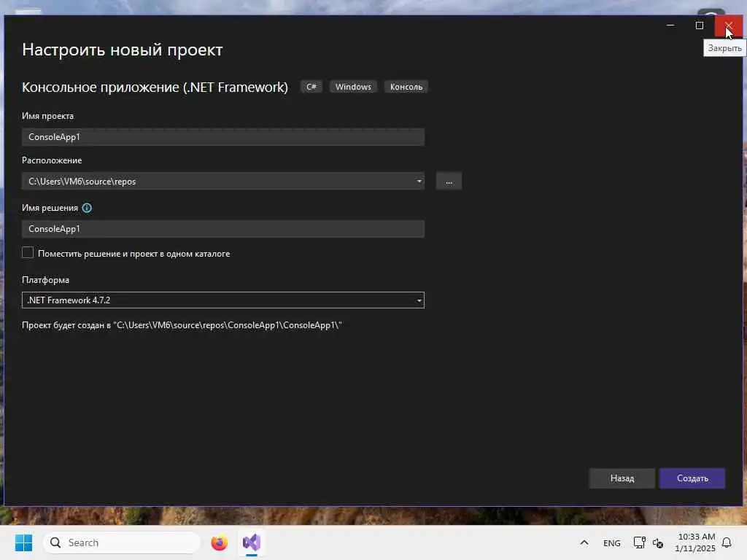Expand the Расположение dropdown arrow
This screenshot has height=560, width=747.
point(419,181)
